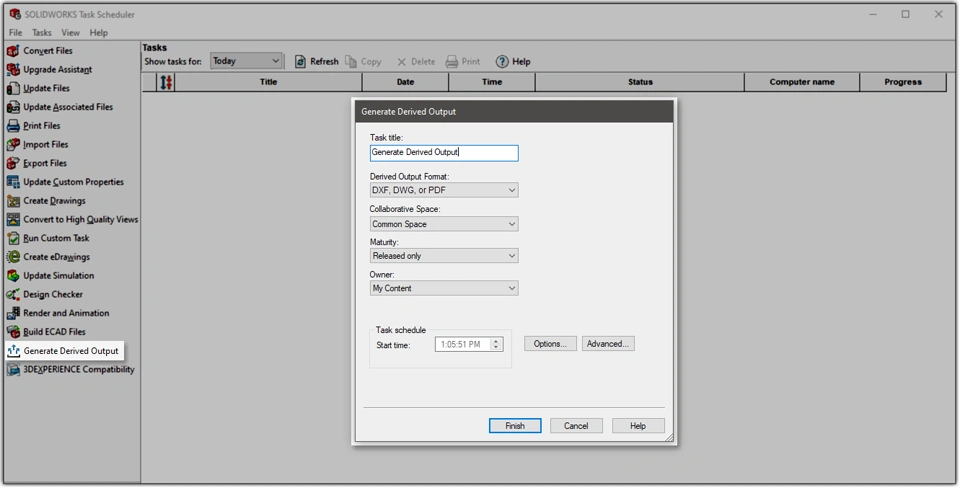Image resolution: width=960 pixels, height=488 pixels.
Task: Open the Show tasks for Today dropdown
Action: tap(246, 61)
